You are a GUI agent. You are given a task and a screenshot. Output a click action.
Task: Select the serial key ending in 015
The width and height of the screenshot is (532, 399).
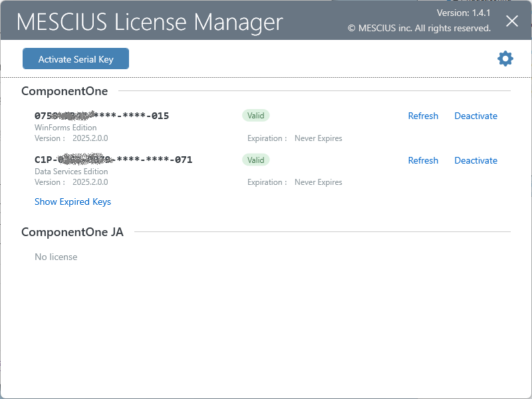pyautogui.click(x=102, y=116)
